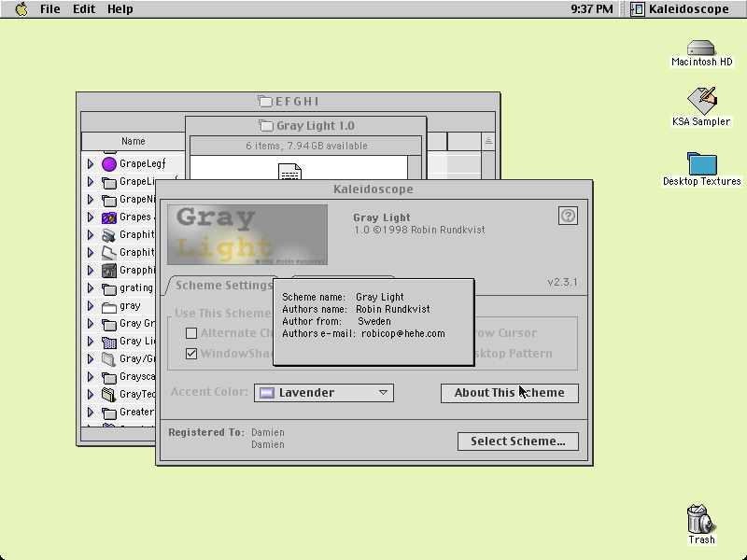Select the purple GrapeLegf icon
The image size is (747, 560).
pyautogui.click(x=109, y=164)
